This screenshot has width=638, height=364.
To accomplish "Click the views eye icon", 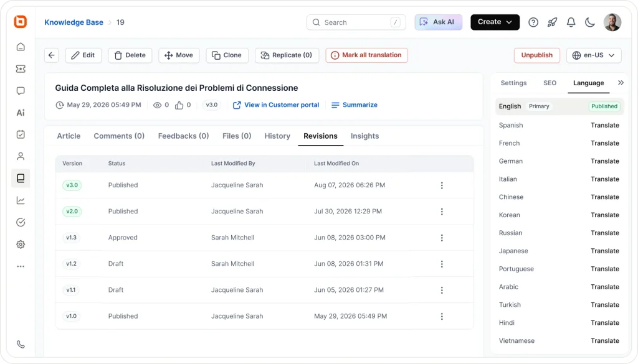I will pos(157,105).
